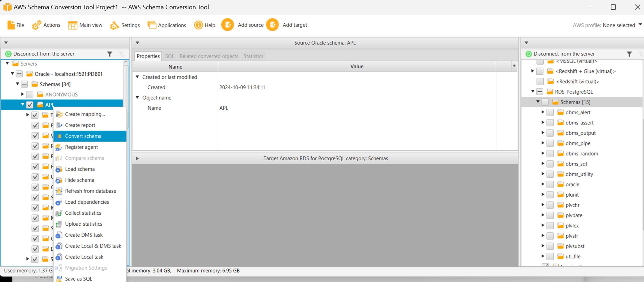Click the Add source icon

[x=227, y=25]
